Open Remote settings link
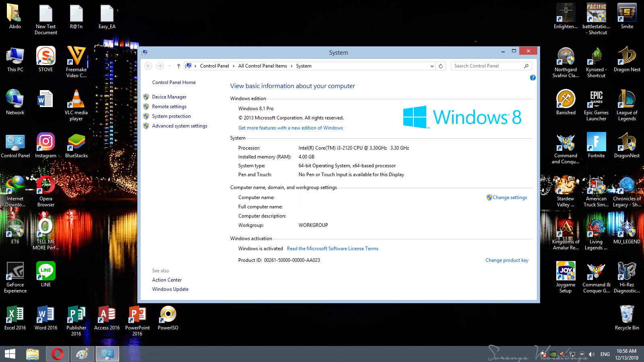 pos(169,107)
